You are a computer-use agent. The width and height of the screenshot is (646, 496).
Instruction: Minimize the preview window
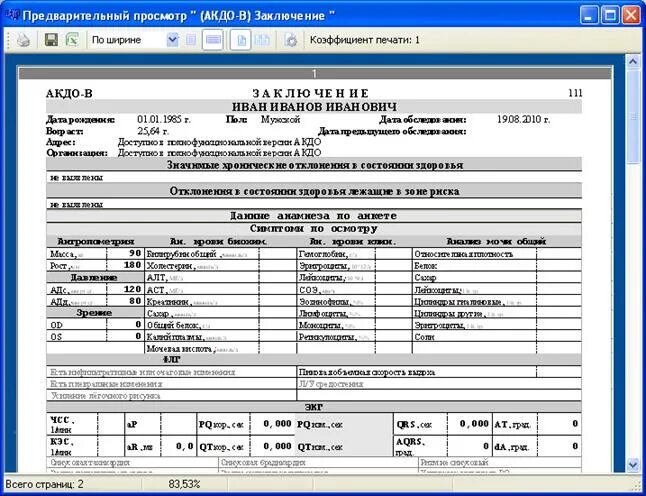click(589, 16)
